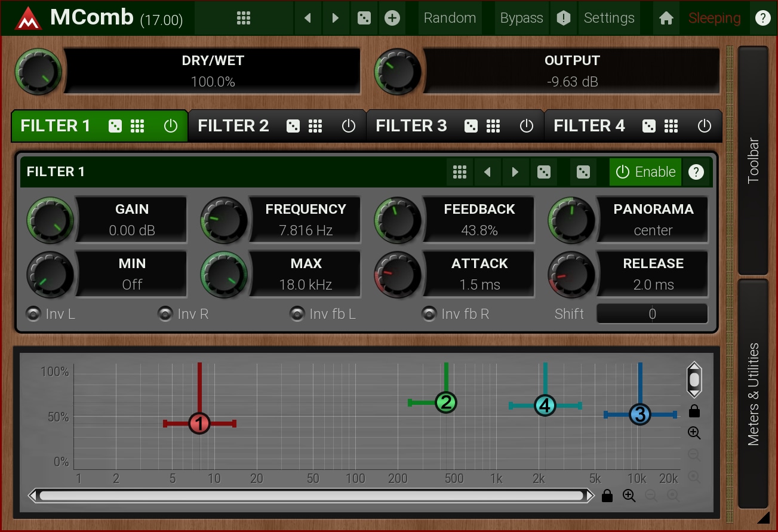This screenshot has height=532, width=778.
Task: Click the plus icon in top bar
Action: [x=392, y=18]
